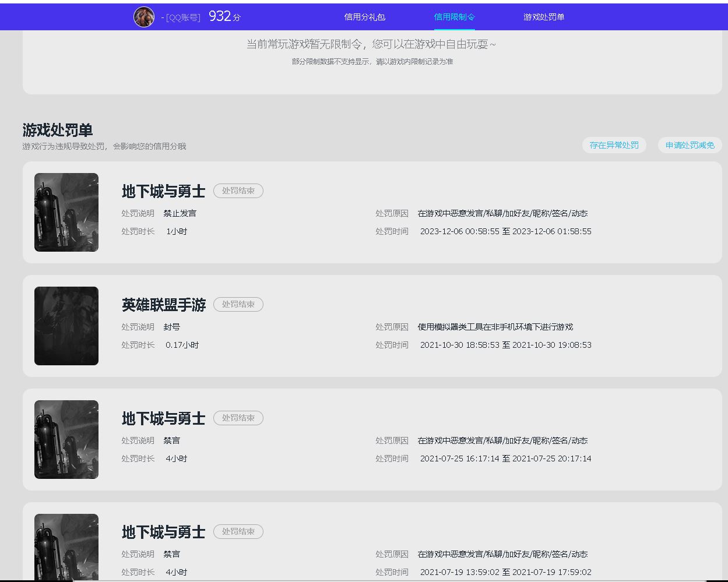Click 处罚结束 badge next to 英雄联盟手游
This screenshot has width=728, height=582.
point(238,304)
